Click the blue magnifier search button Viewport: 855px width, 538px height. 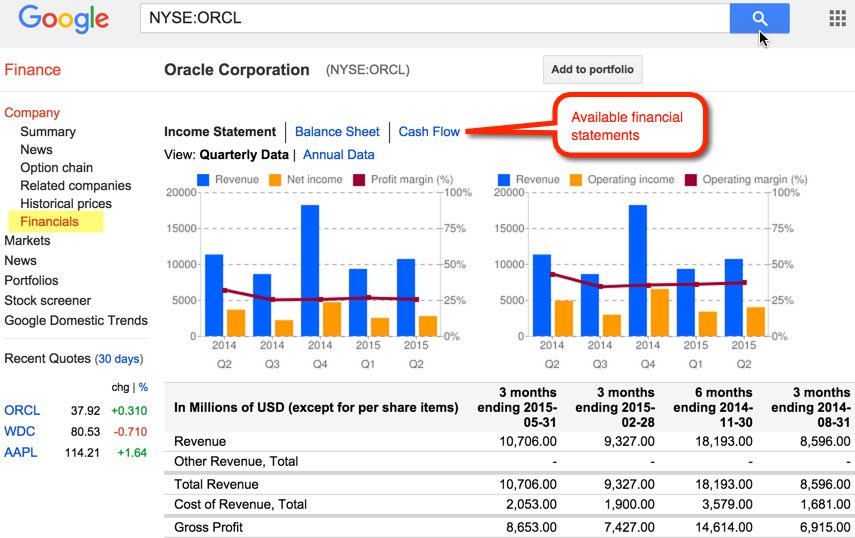[759, 18]
